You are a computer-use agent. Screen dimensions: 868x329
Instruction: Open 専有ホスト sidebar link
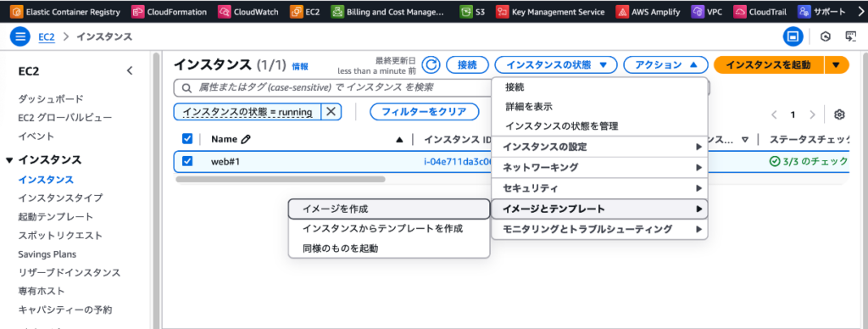click(41, 291)
